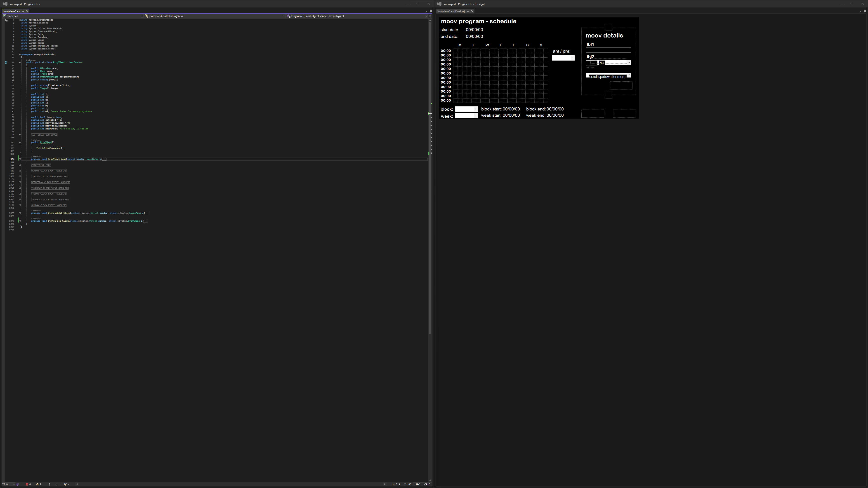Viewport: 868px width, 488px height.
Task: Collapse the ProgView1 class block
Action: coord(20,62)
